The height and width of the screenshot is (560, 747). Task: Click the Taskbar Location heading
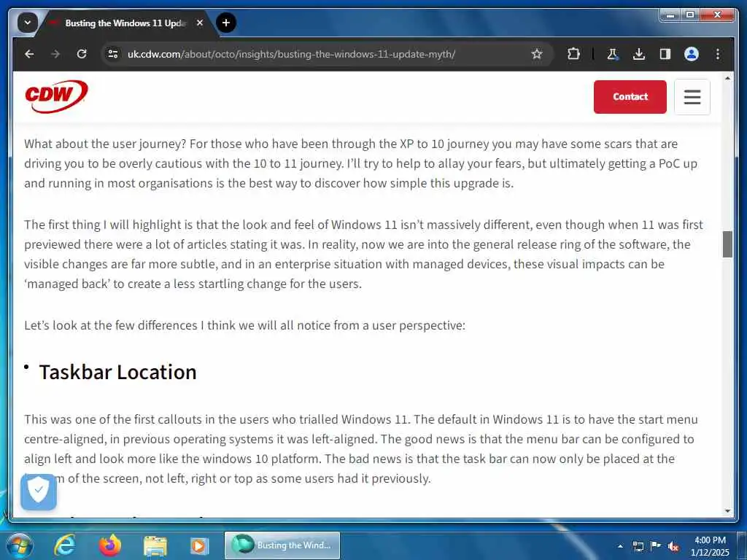117,372
